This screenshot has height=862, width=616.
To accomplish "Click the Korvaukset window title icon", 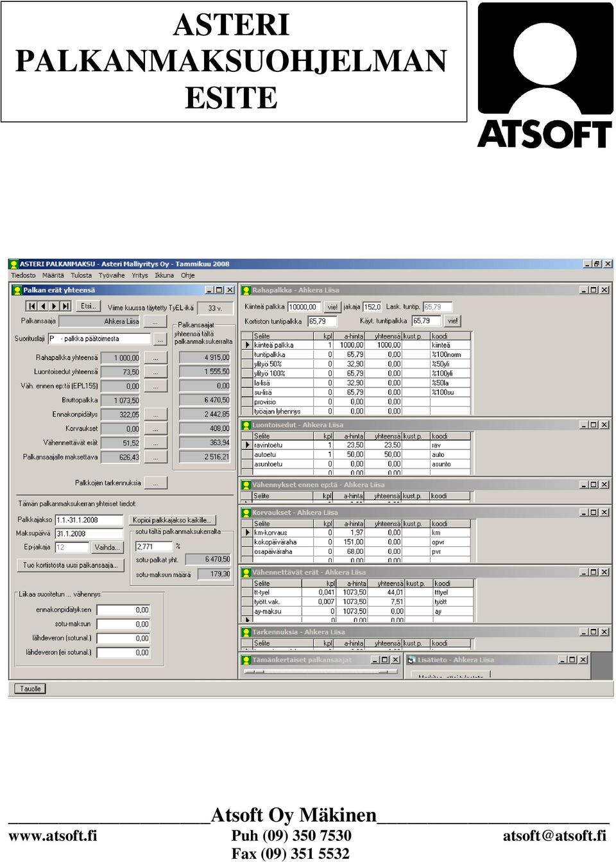I will point(246,512).
